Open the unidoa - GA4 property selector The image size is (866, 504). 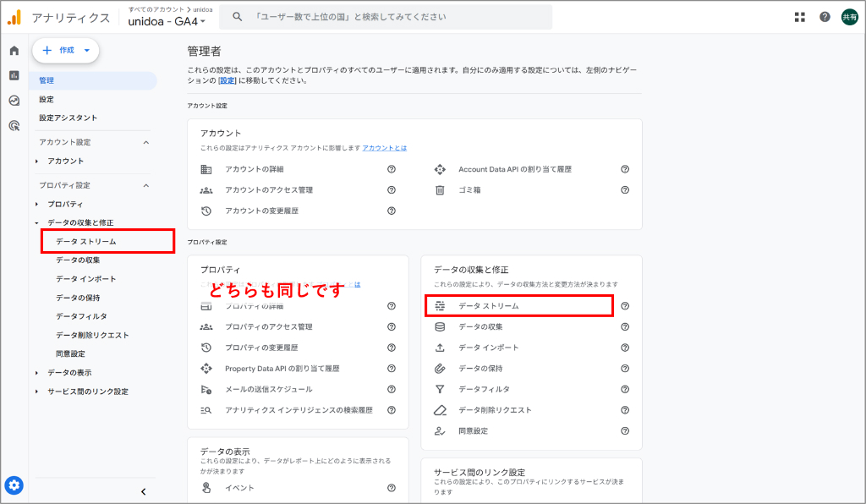pyautogui.click(x=167, y=21)
